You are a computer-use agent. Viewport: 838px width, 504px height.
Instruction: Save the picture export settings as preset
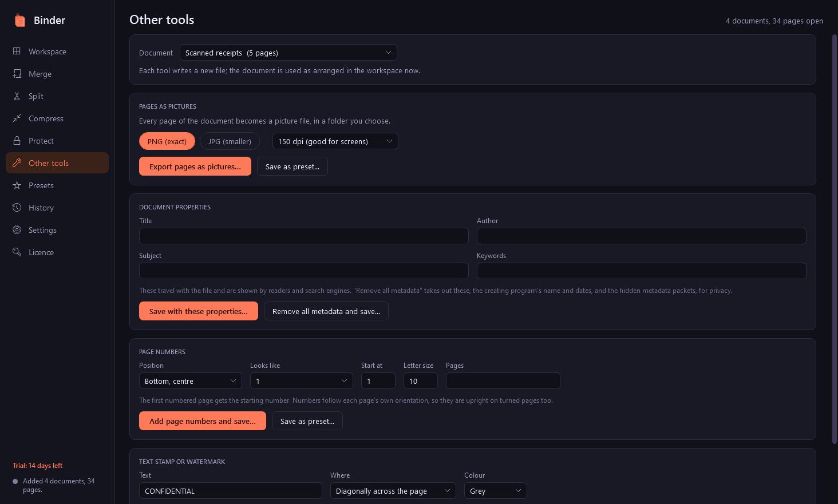(292, 166)
